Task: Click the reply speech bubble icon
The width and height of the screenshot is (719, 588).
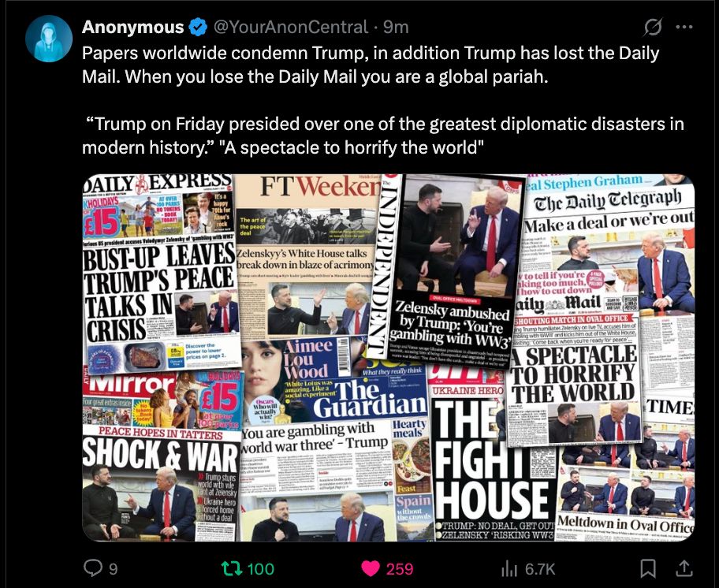Action: (x=93, y=568)
